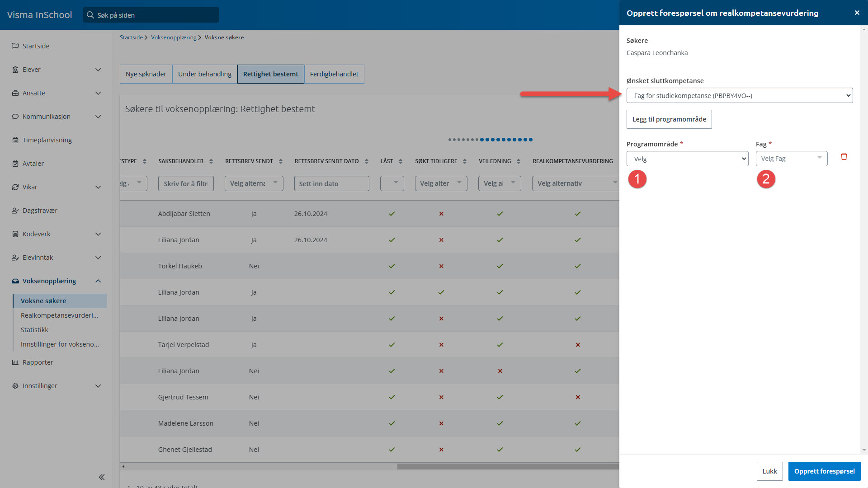Click Gjertrud Tessem row name
The image size is (868, 488).
click(183, 397)
